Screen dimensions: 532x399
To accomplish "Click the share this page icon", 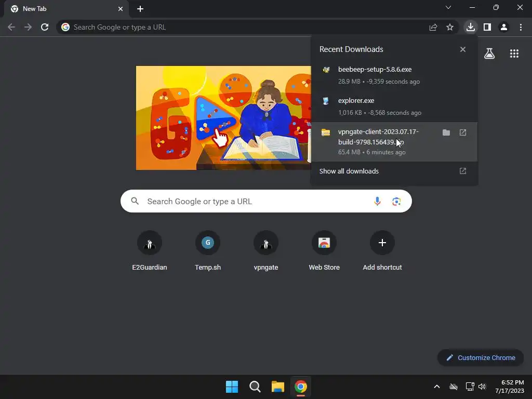I will (x=433, y=27).
